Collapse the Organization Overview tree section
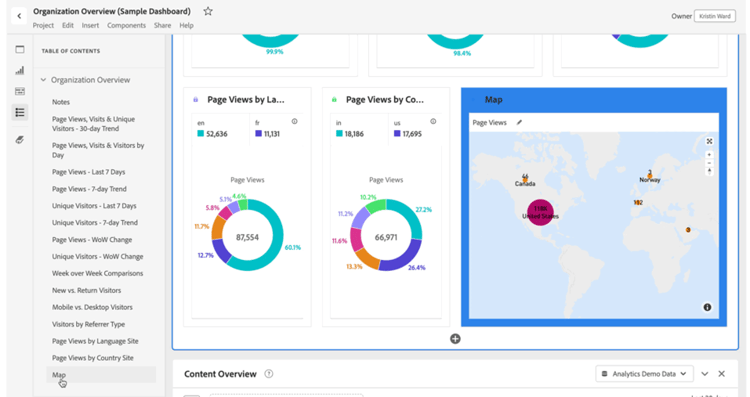750x397 pixels. point(43,80)
